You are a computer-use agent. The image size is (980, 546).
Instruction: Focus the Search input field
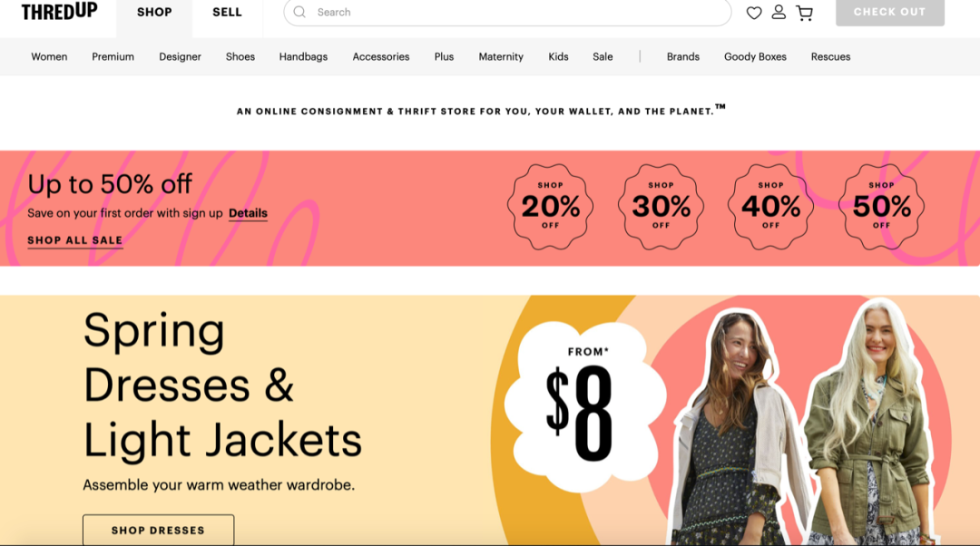coord(507,12)
